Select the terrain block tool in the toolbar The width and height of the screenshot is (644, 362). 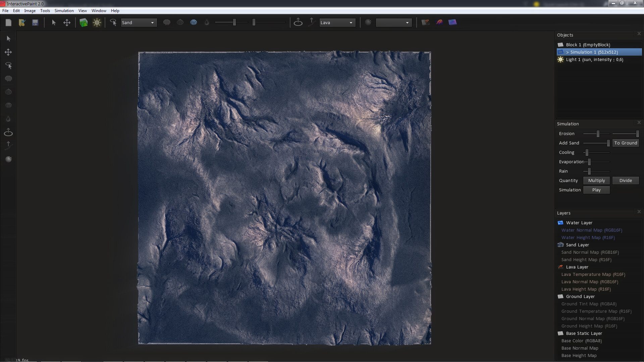pyautogui.click(x=84, y=22)
